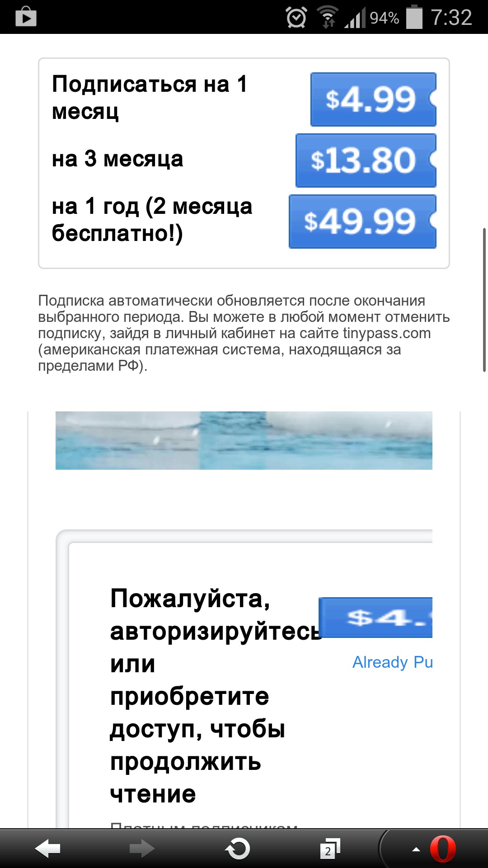Subscribe for 1 month at $4.99
Image resolution: width=488 pixels, height=868 pixels.
[373, 99]
